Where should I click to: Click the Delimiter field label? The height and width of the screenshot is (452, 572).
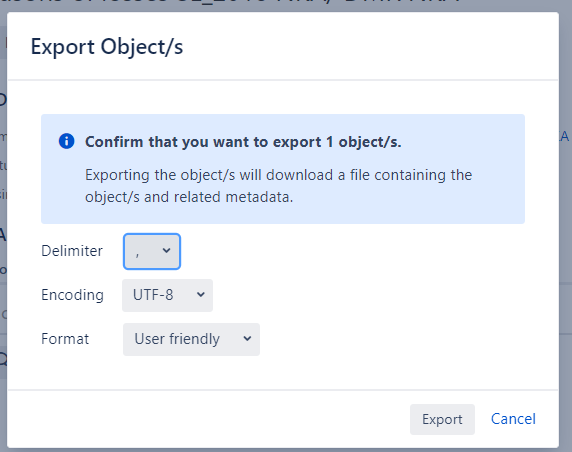72,251
